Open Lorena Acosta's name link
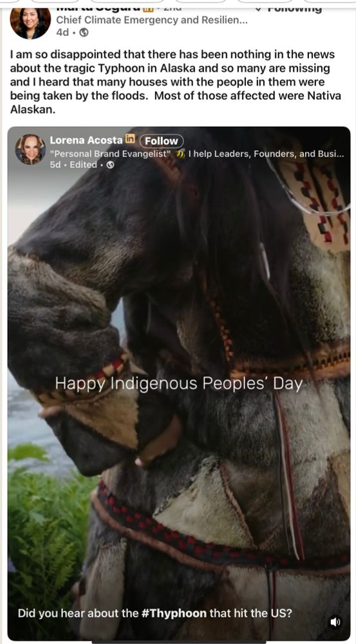The width and height of the screenshot is (356, 644). click(86, 140)
